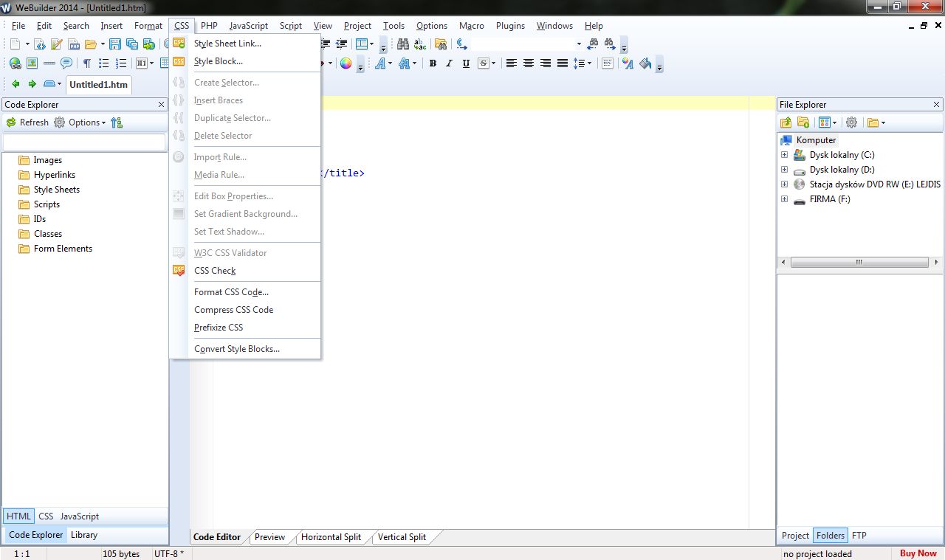Click the Save All icon

[132, 44]
